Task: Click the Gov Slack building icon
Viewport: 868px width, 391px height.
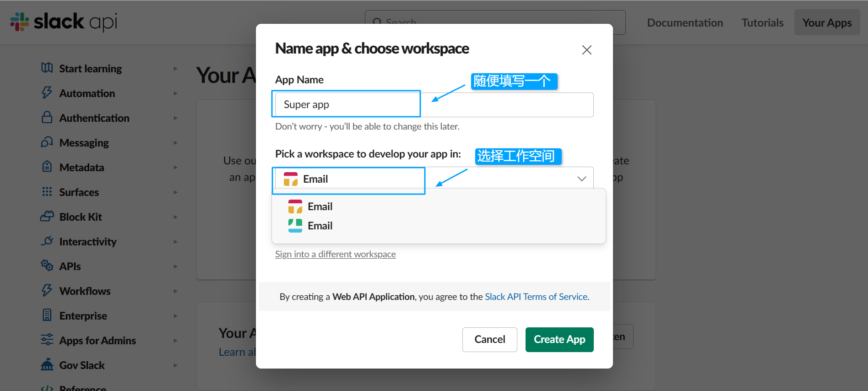Action: pos(47,365)
